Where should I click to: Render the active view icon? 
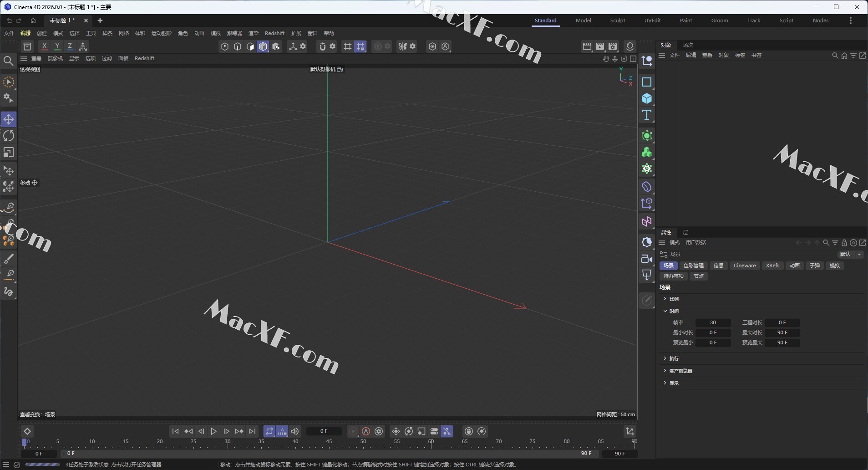[587, 46]
